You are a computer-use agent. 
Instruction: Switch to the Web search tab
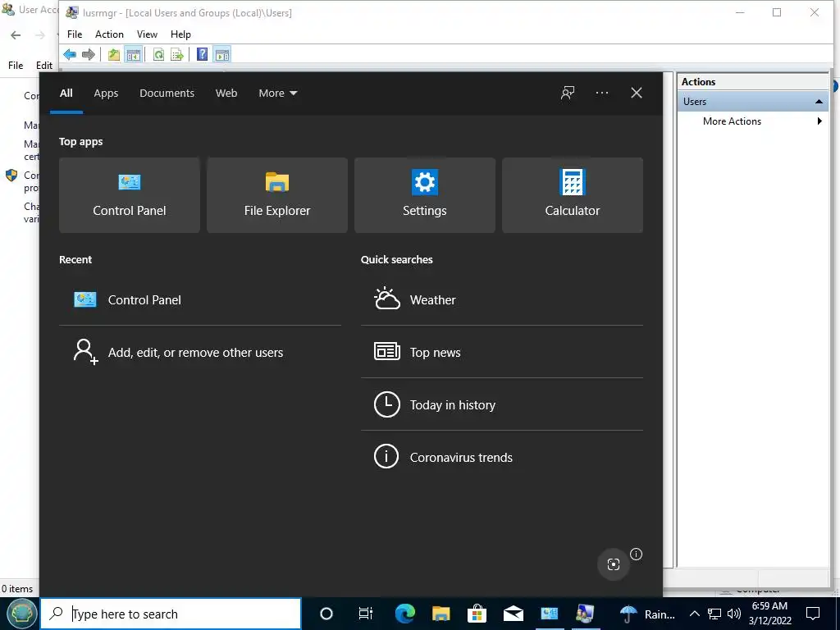pos(226,94)
